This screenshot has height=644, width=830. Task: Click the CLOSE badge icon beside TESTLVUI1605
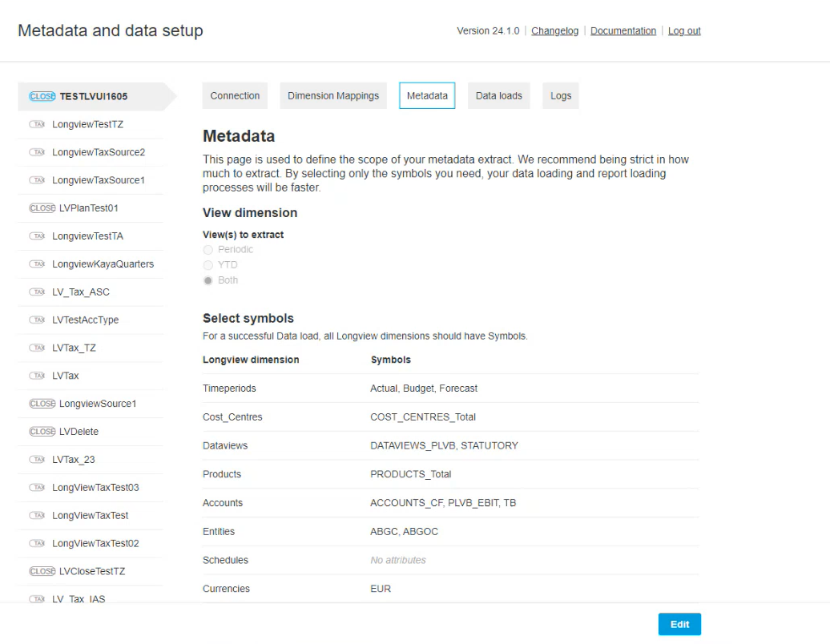(42, 96)
